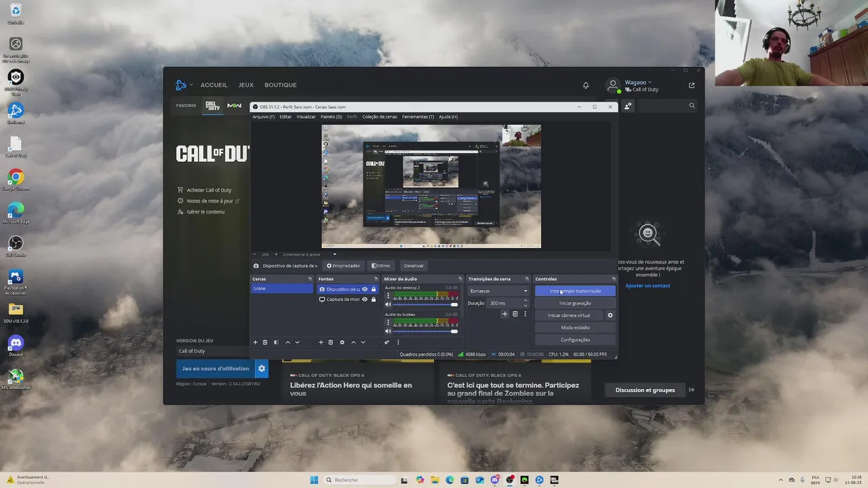Remove the scene transition using its trash icon
Screen dimensions: 868x488
point(515,314)
